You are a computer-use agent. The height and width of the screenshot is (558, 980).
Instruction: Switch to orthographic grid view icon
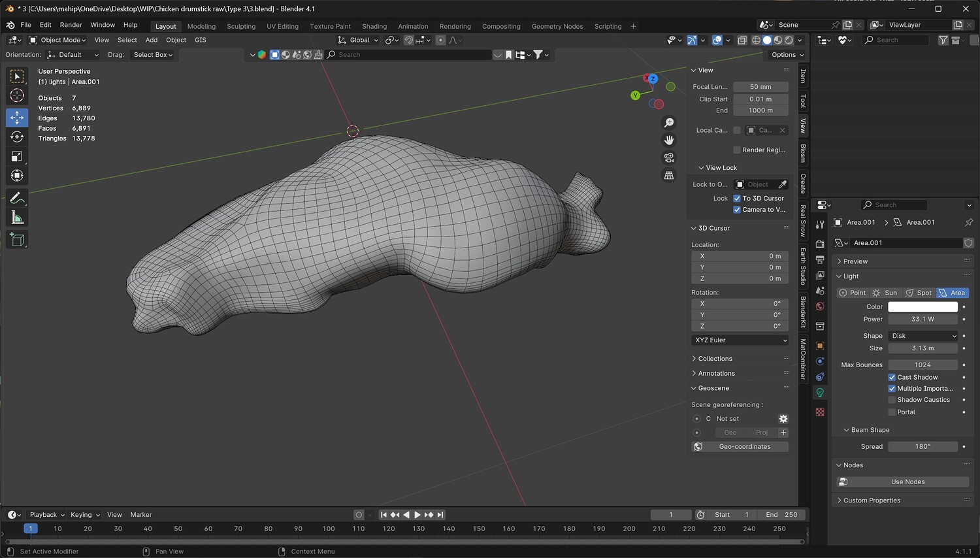pyautogui.click(x=669, y=175)
